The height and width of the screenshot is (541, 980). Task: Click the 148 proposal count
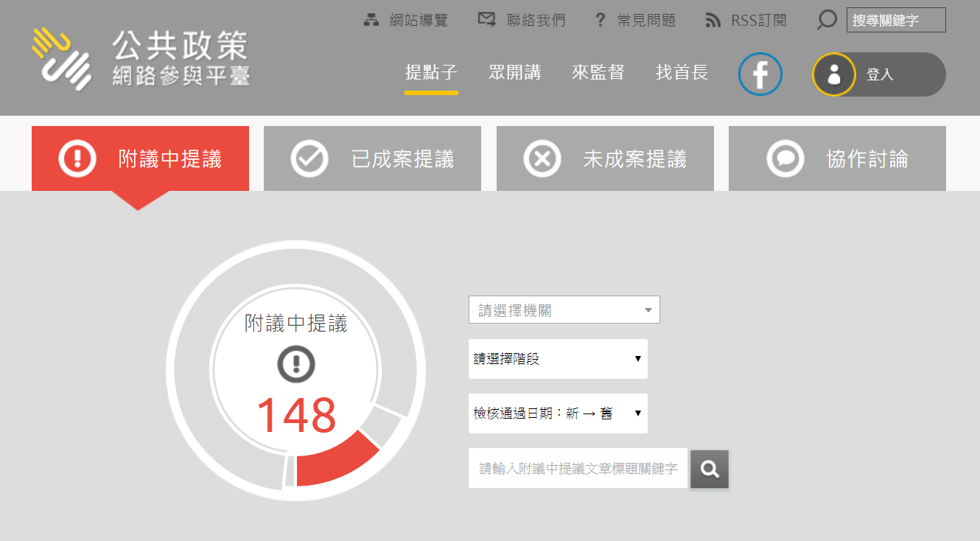pyautogui.click(x=296, y=416)
